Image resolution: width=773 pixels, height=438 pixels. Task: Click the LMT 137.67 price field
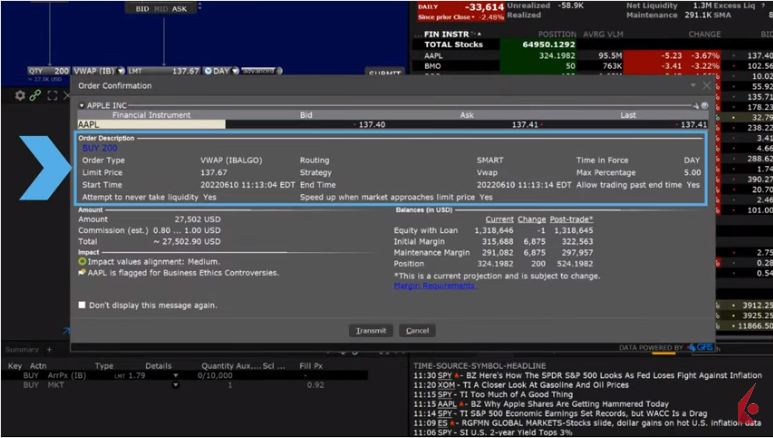[x=164, y=71]
